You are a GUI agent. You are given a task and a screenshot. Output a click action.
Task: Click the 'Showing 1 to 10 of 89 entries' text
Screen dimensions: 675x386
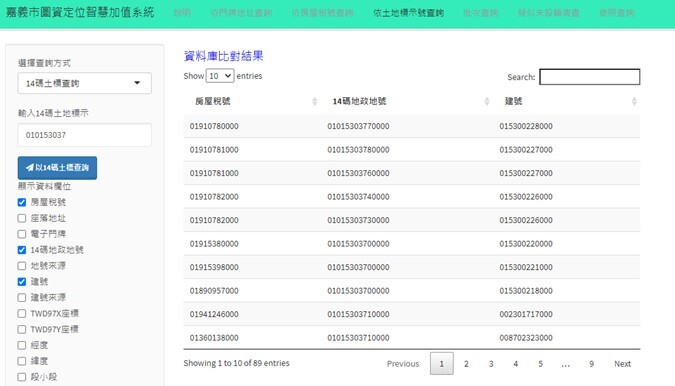(x=236, y=363)
